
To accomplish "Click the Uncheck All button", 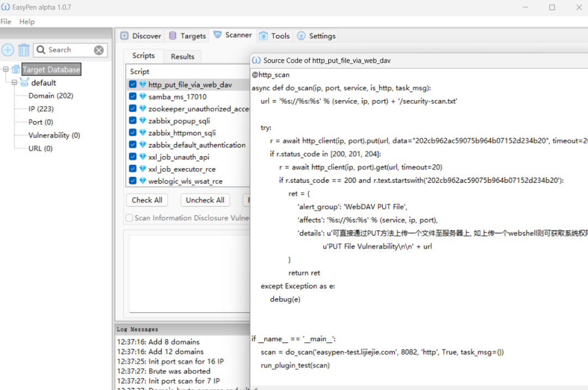I will click(x=205, y=200).
